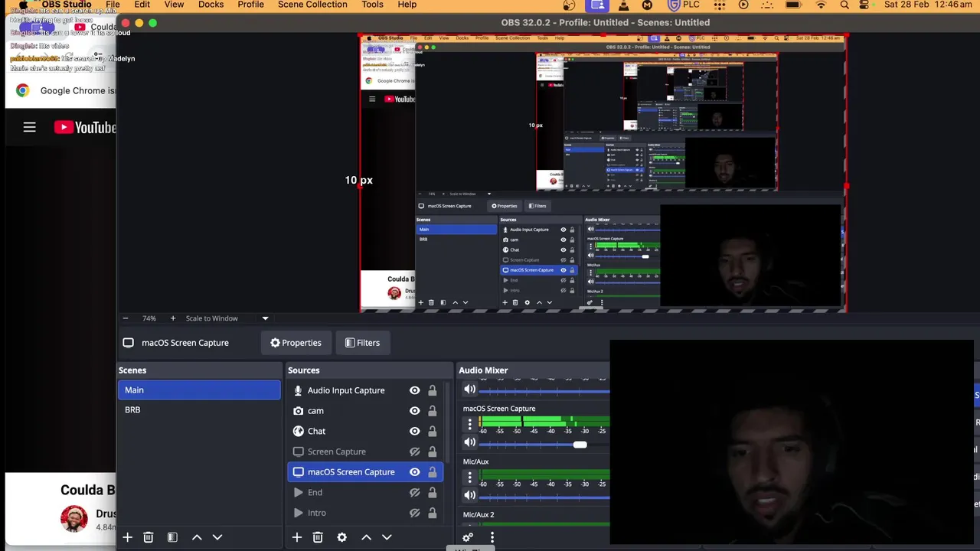Move scene up with arrow icon
Viewport: 980px width, 551px height.
coord(197,537)
